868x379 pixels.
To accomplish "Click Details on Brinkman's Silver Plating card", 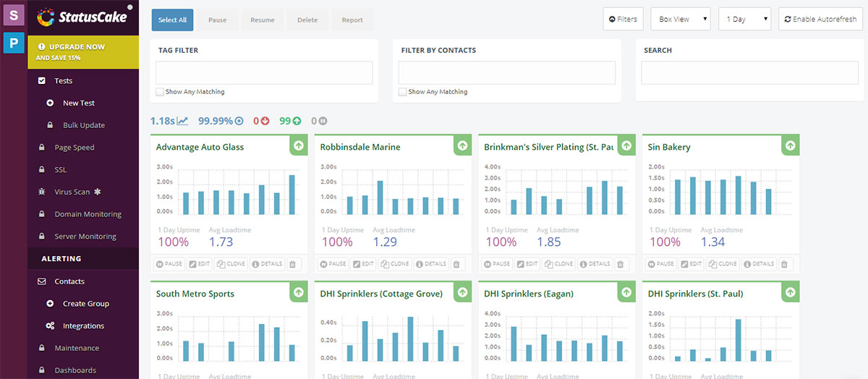I will 595,264.
